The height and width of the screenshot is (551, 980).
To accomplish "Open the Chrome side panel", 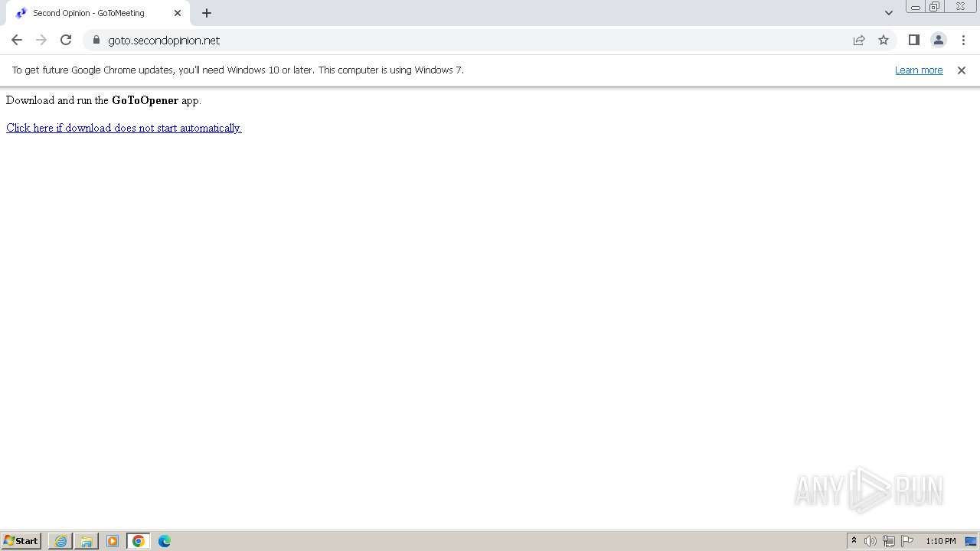I will coord(913,40).
